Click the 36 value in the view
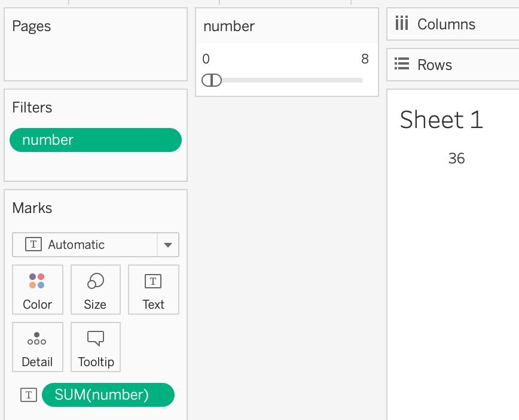 456,159
